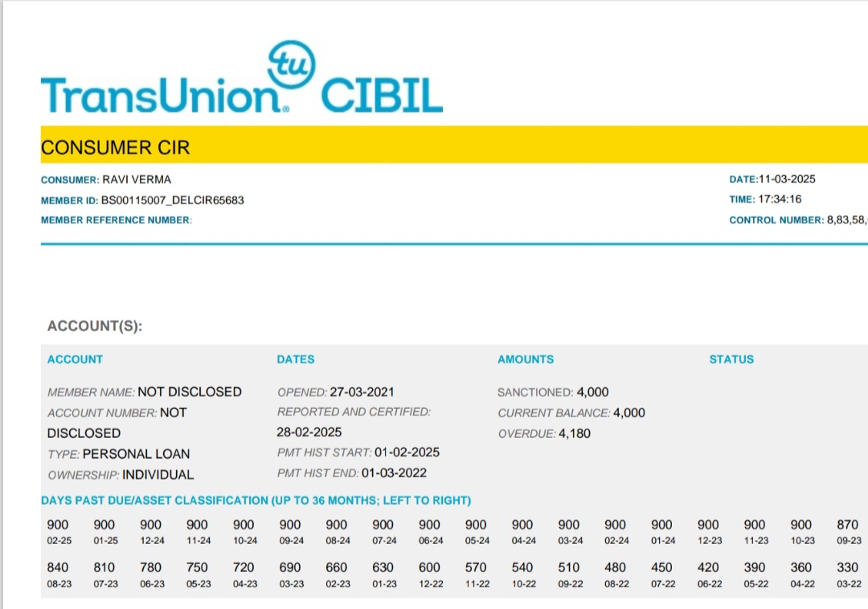Click the month label 08-24

[x=338, y=541]
